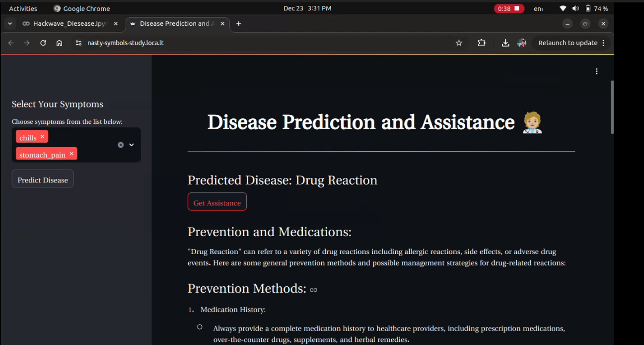This screenshot has width=644, height=345.
Task: Bookmark the page with the star icon
Action: [x=459, y=43]
